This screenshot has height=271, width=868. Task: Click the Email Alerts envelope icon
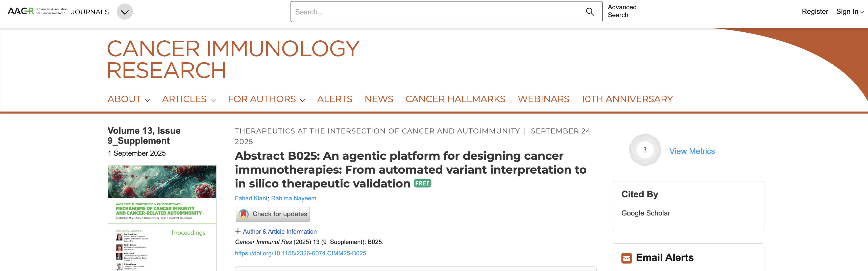pyautogui.click(x=626, y=258)
